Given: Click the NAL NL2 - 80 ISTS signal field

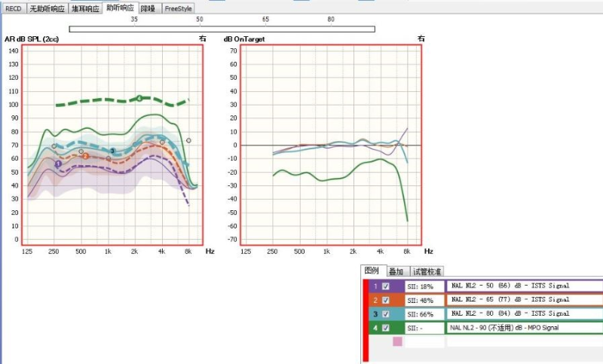Looking at the screenshot, I should (524, 314).
